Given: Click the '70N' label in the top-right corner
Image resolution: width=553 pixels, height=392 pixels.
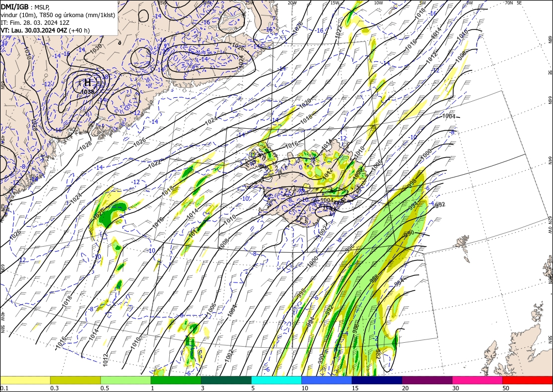Looking at the screenshot, I should [x=509, y=3].
